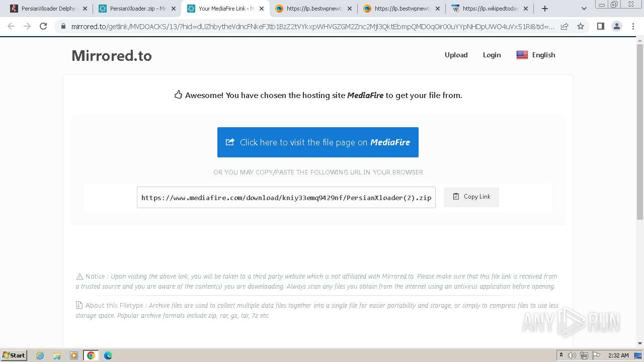644x362 pixels.
Task: Open the Chrome three-dot menu
Action: coord(633,26)
